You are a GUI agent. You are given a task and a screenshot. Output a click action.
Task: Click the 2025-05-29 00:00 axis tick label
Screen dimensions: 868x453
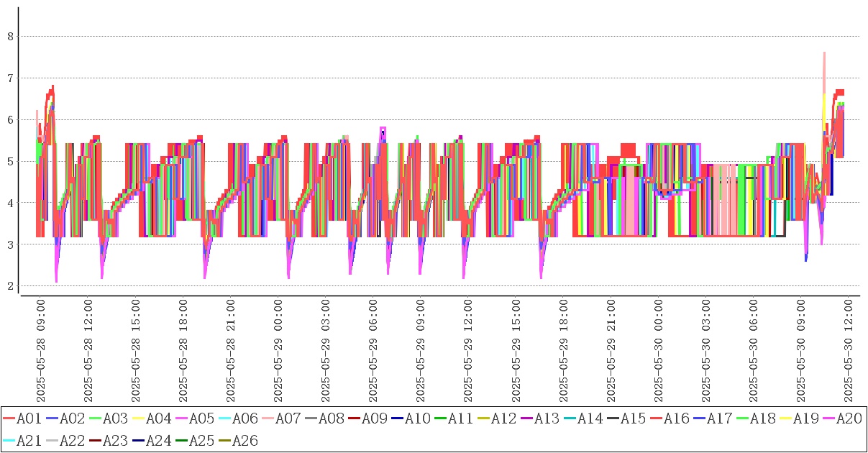coord(278,352)
